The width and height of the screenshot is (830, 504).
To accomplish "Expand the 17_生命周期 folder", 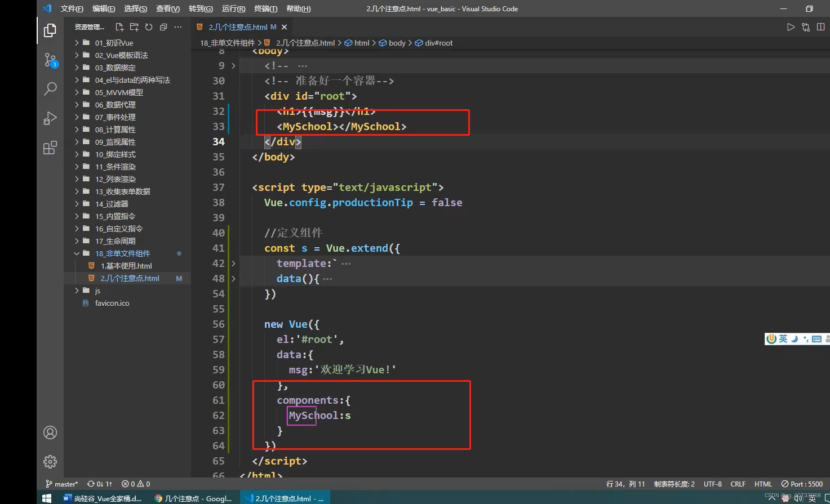I will point(127,241).
